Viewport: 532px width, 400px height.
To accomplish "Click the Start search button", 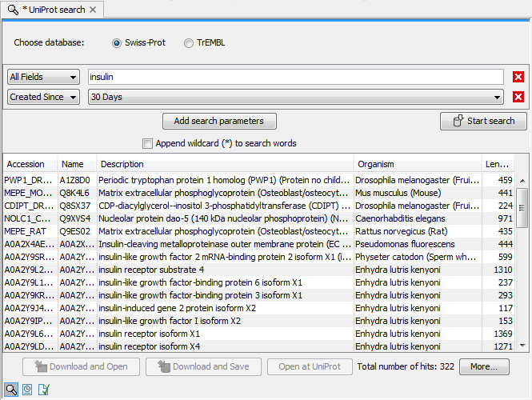I will (483, 121).
